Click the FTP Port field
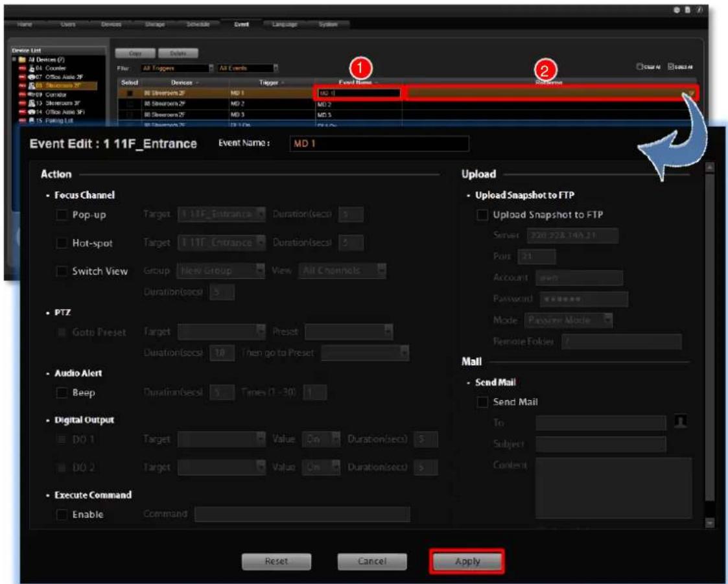The width and height of the screenshot is (728, 584). (x=536, y=256)
